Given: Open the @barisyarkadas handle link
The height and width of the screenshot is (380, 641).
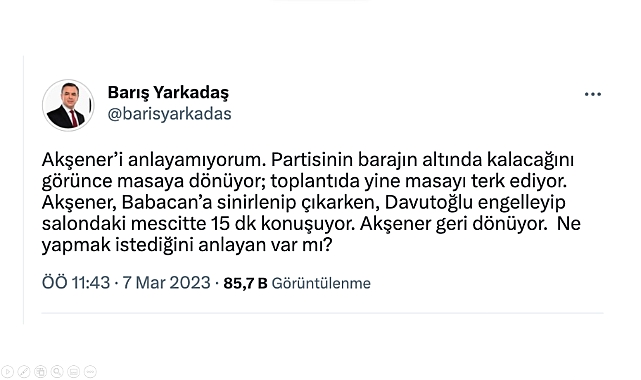Looking at the screenshot, I should 169,114.
